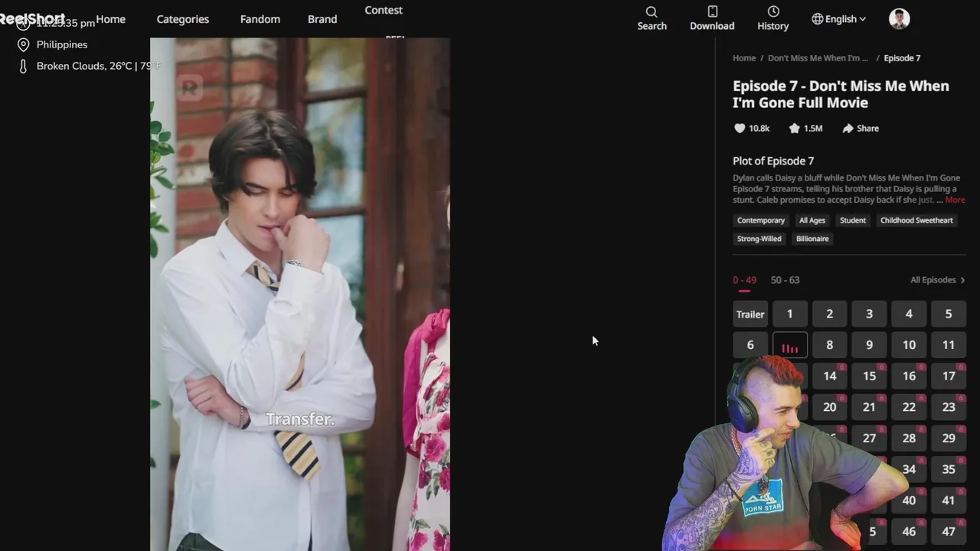This screenshot has height=551, width=980.
Task: Open locked episode 28
Action: tap(909, 439)
